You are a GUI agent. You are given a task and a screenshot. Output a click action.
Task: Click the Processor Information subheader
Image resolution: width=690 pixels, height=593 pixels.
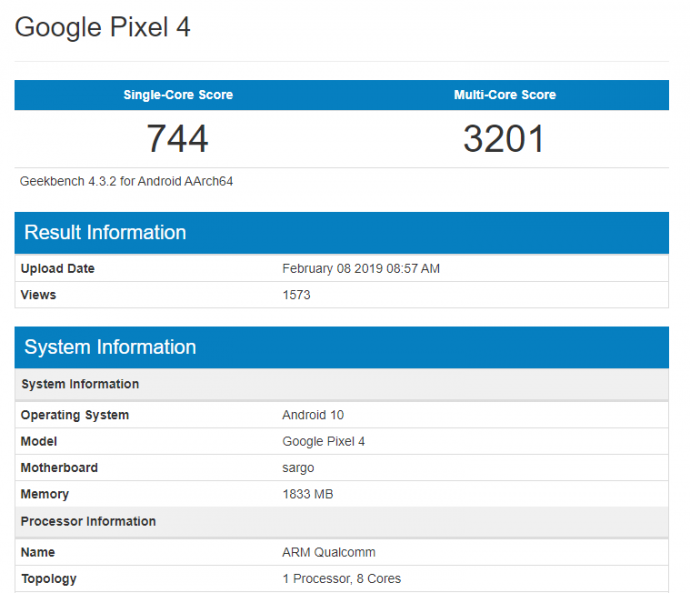coord(341,522)
